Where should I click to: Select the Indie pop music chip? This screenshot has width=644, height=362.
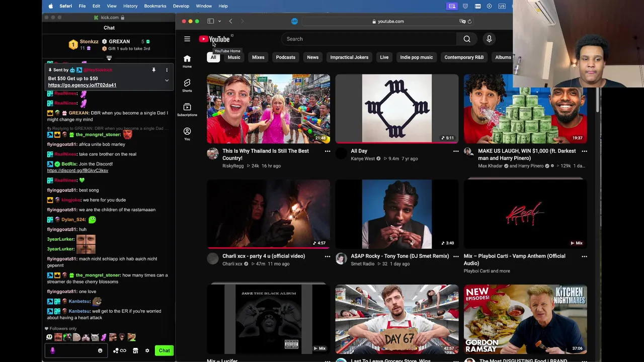[417, 57]
